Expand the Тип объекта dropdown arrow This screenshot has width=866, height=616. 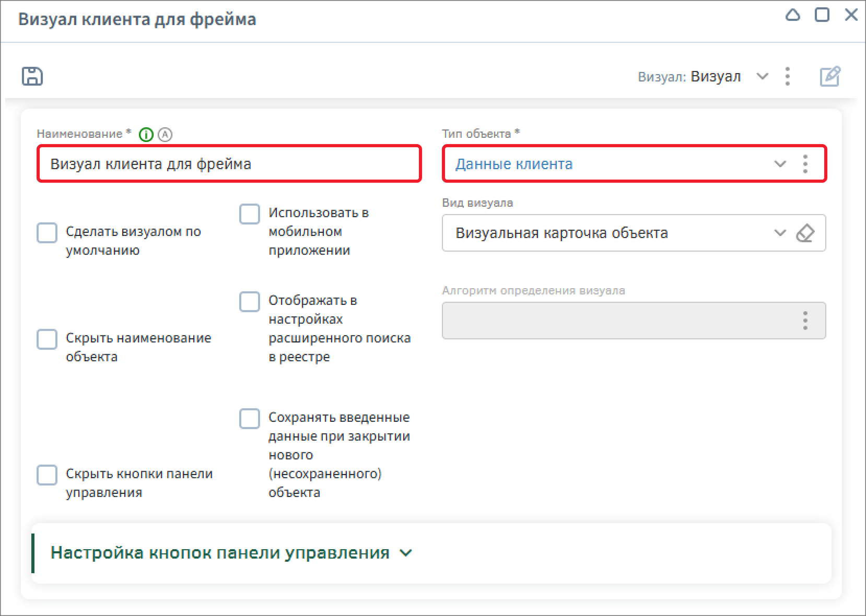(x=780, y=164)
